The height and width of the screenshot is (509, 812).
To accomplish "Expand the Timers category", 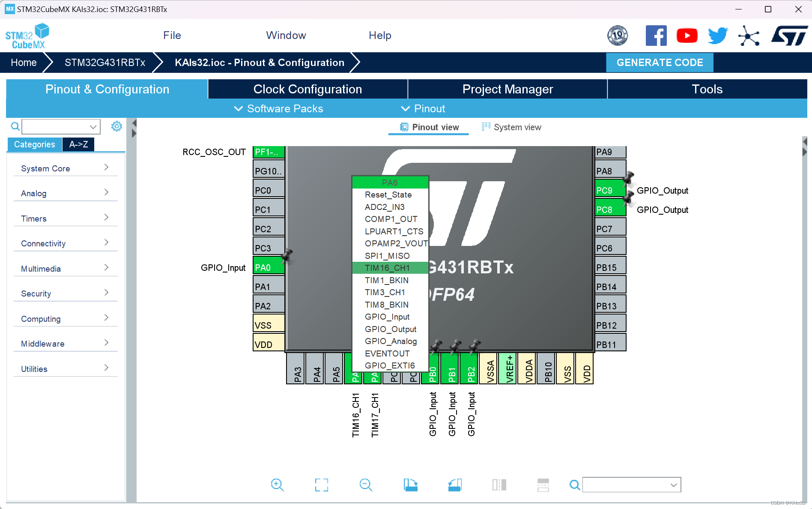I will tap(66, 218).
